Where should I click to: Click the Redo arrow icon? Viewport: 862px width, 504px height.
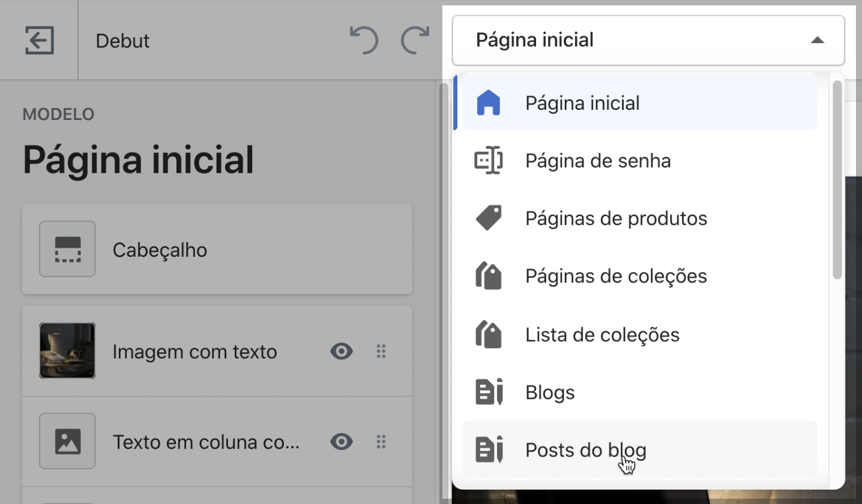[414, 40]
